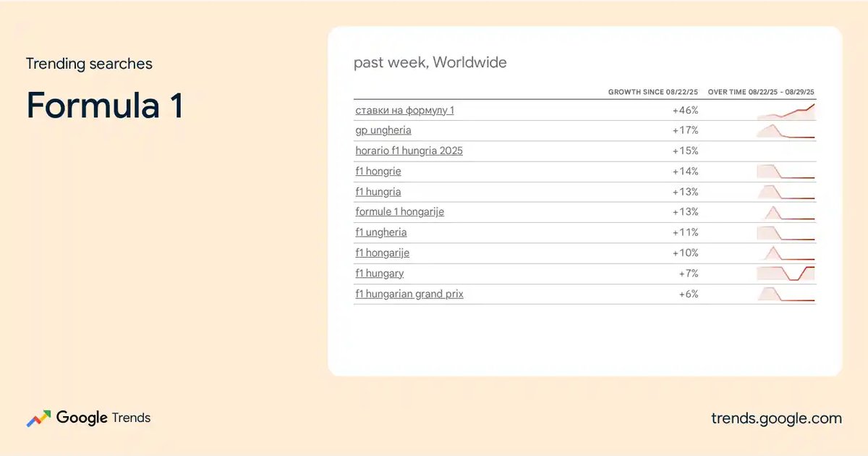Click the +14% growth value

point(685,172)
